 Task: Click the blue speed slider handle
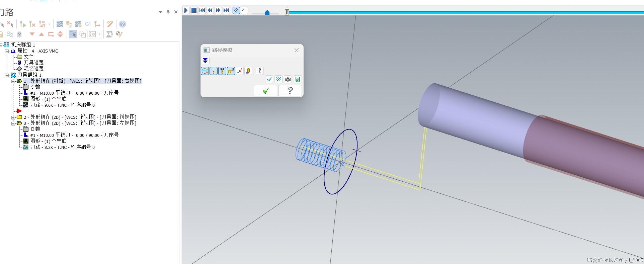(267, 12)
